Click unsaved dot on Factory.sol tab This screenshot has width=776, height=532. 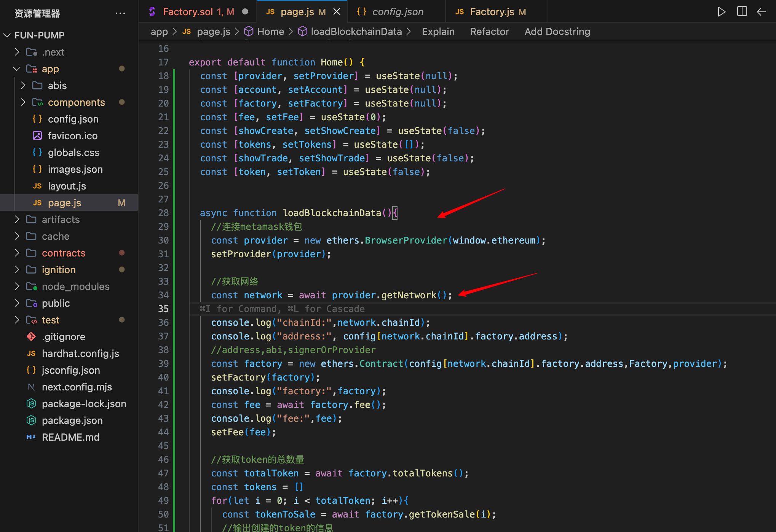[245, 12]
